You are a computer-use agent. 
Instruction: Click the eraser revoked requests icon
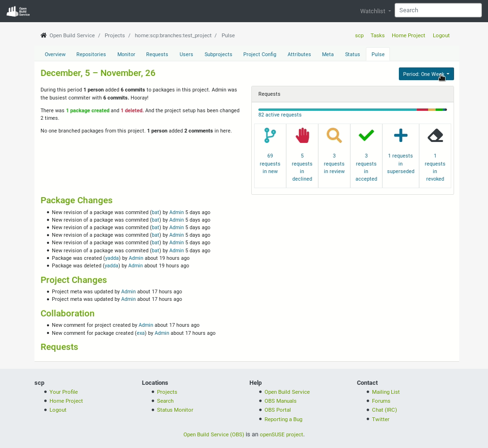[435, 136]
